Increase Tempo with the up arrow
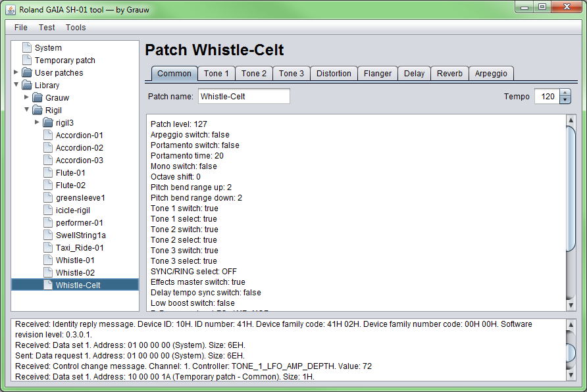 tap(565, 92)
